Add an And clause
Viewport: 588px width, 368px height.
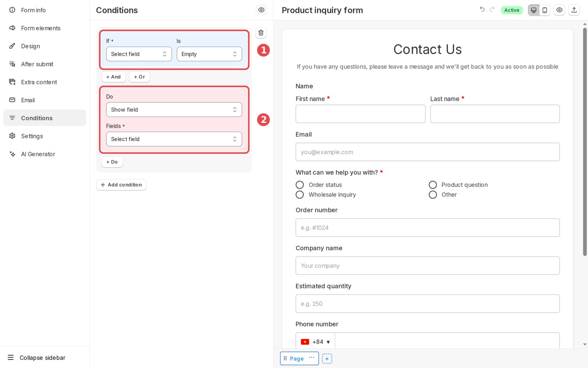tap(114, 77)
